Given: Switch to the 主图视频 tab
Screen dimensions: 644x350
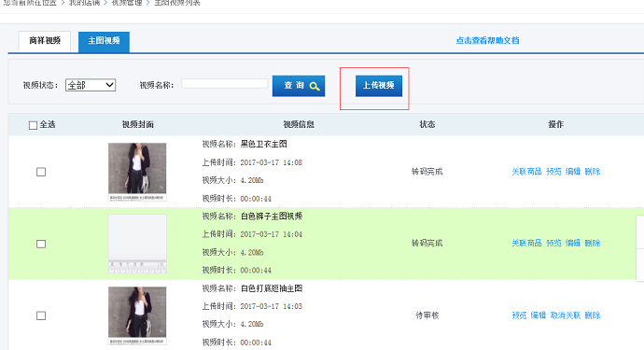Looking at the screenshot, I should [104, 41].
